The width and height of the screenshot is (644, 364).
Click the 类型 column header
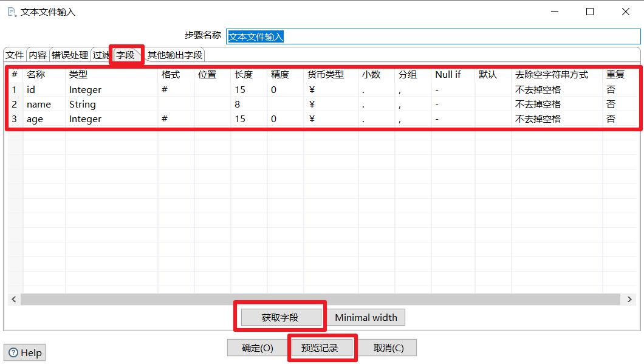(112, 74)
